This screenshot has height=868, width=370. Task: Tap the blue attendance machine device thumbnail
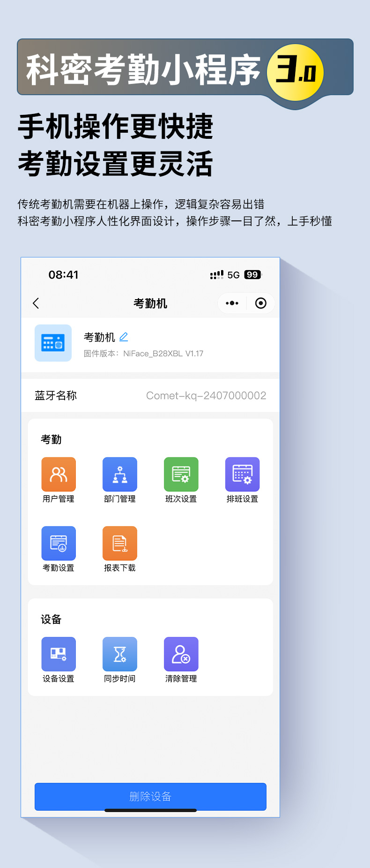tap(53, 343)
